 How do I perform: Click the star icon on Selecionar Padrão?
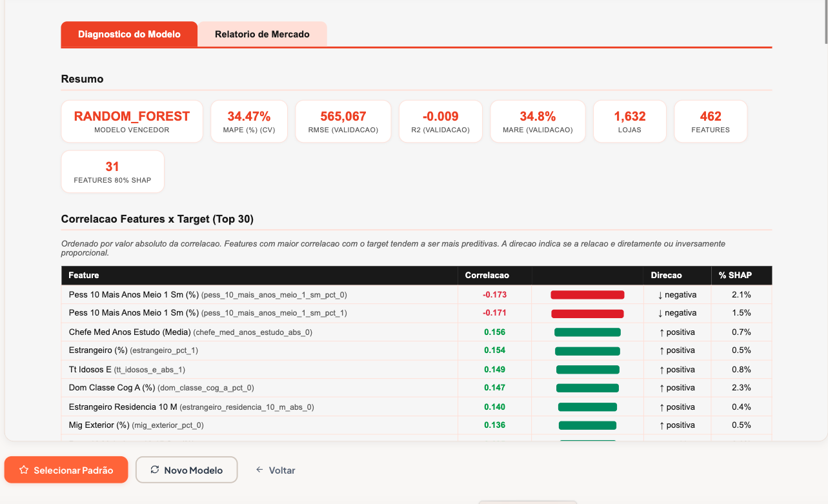24,470
